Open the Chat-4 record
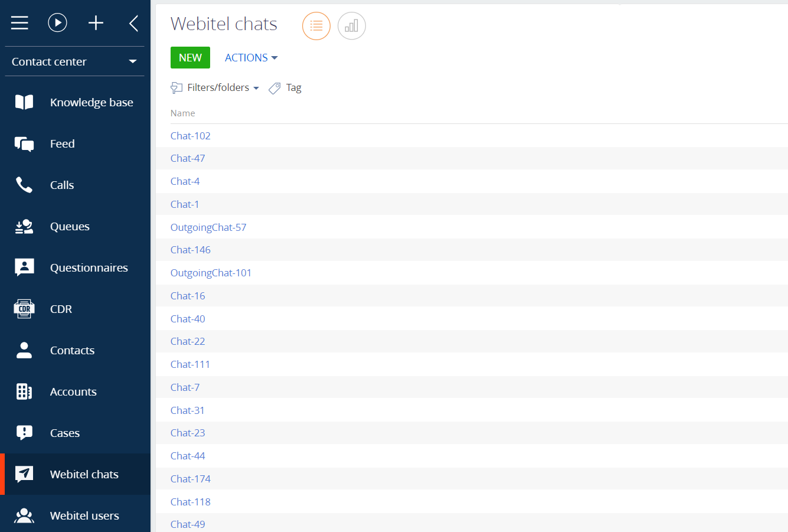Image resolution: width=788 pixels, height=532 pixels. (185, 181)
